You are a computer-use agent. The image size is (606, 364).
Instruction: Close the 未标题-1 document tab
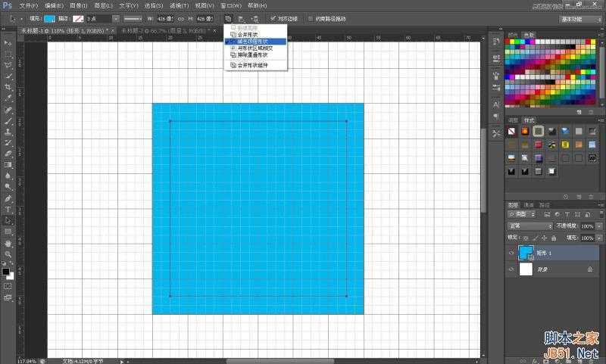click(113, 30)
